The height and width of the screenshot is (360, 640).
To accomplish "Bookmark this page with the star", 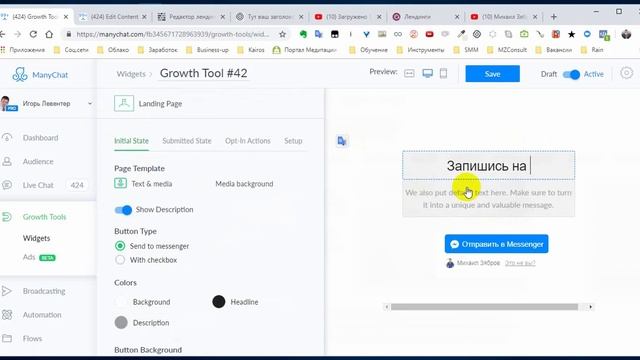I will pyautogui.click(x=282, y=34).
